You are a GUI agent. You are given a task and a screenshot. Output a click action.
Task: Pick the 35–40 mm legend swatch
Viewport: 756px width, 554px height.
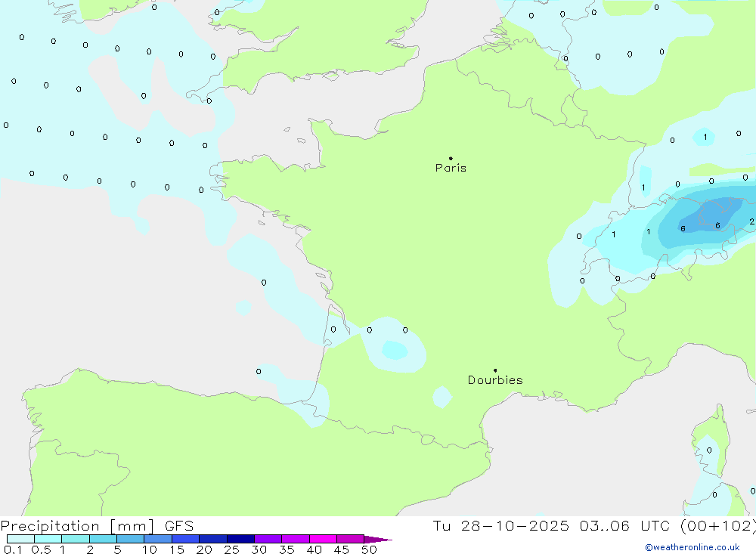(x=296, y=539)
